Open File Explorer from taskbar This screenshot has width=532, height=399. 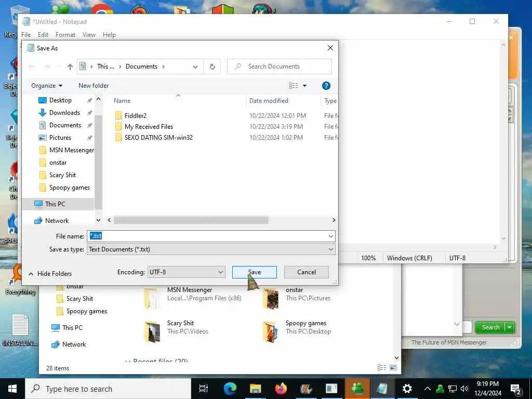pos(255,389)
